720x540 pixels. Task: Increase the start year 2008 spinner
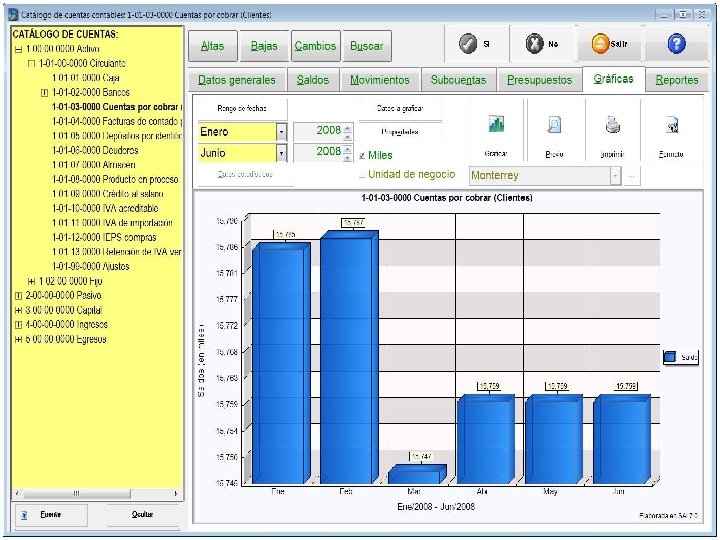point(348,128)
